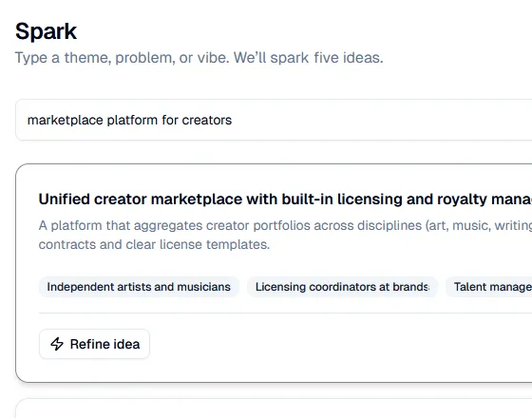Image resolution: width=532 pixels, height=418 pixels.
Task: Click the lightning bolt icon on Refine idea
Action: click(x=57, y=344)
